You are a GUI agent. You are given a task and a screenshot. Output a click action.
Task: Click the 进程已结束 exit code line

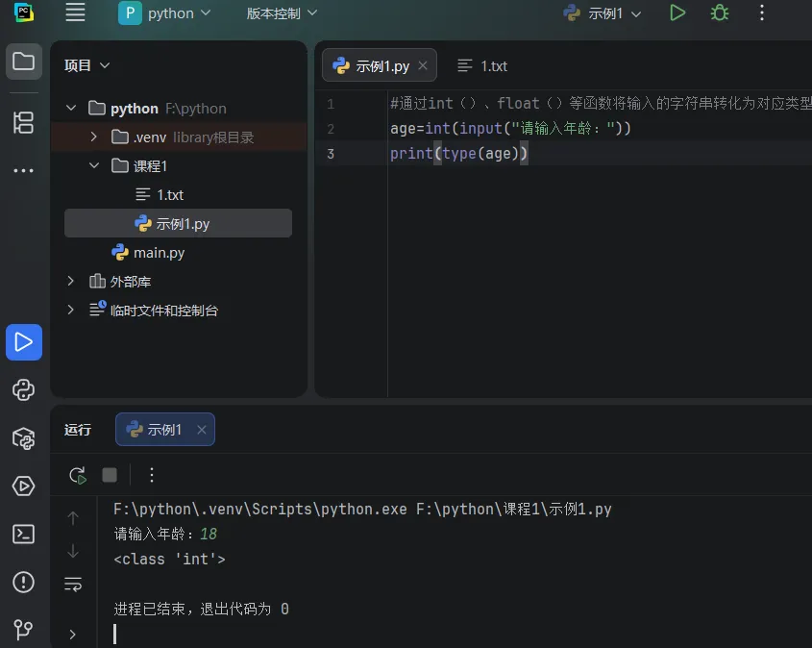[201, 609]
